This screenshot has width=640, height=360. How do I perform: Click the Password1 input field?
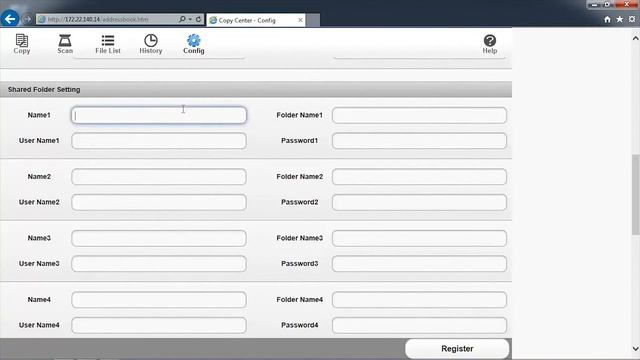419,141
